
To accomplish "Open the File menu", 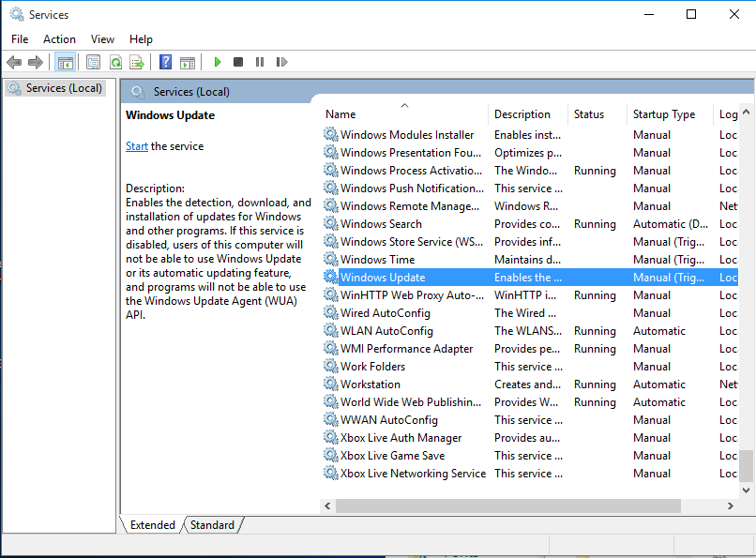I will click(20, 39).
